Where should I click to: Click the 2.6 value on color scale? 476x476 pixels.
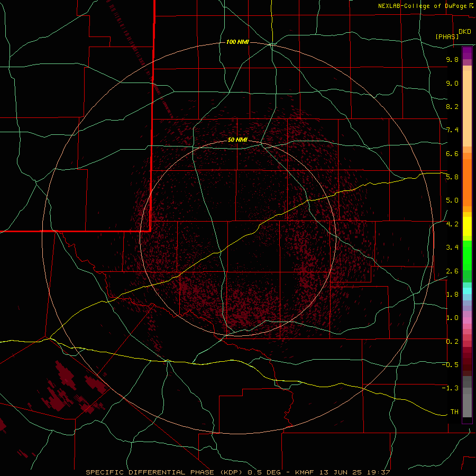click(452, 271)
